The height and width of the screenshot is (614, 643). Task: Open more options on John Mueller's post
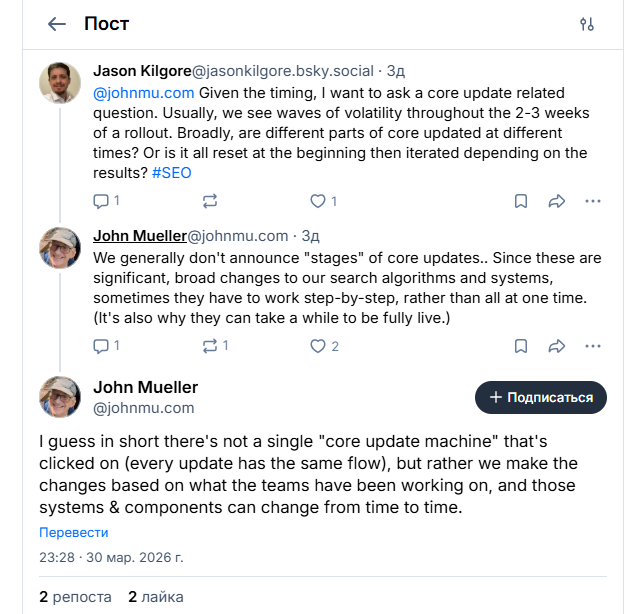coord(593,346)
